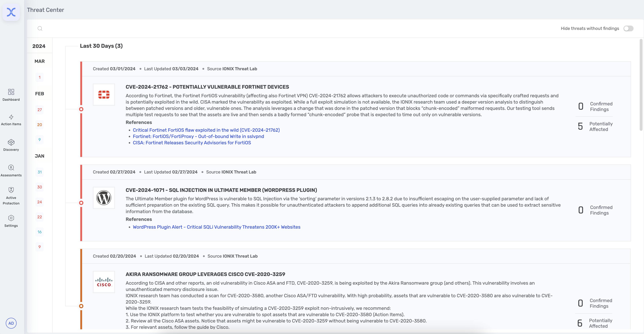Open the Dashboard panel

(11, 95)
